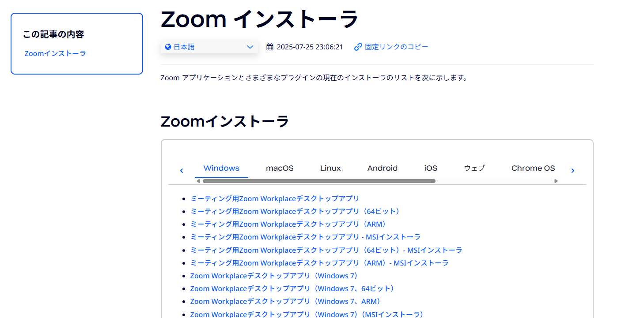This screenshot has height=318, width=644.
Task: Switch to the macOS tab
Action: pyautogui.click(x=280, y=168)
